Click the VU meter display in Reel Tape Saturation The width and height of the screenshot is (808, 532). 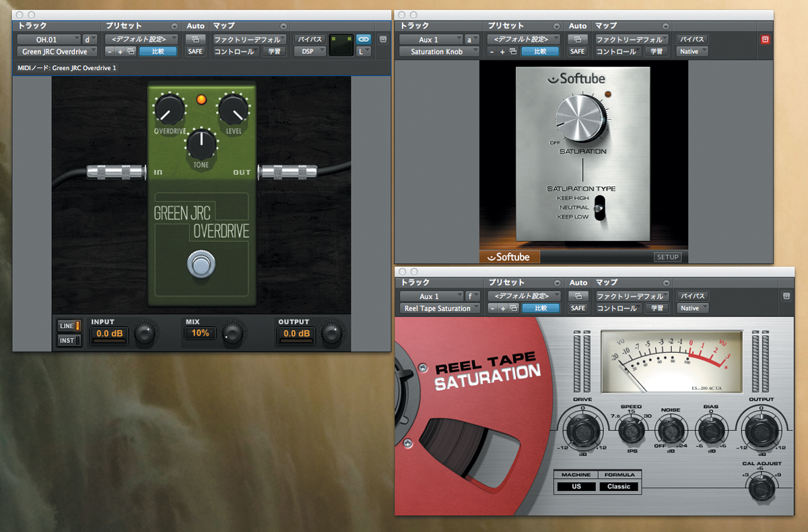tap(671, 362)
